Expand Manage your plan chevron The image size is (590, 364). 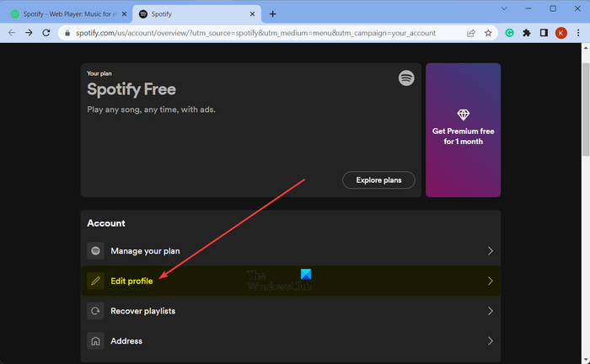click(491, 251)
